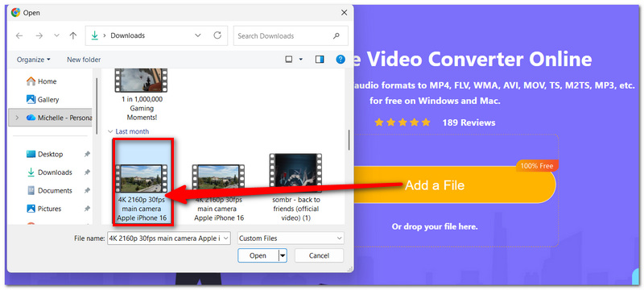The width and height of the screenshot is (644, 290).
Task: Expand the Open button split arrow
Action: 283,255
